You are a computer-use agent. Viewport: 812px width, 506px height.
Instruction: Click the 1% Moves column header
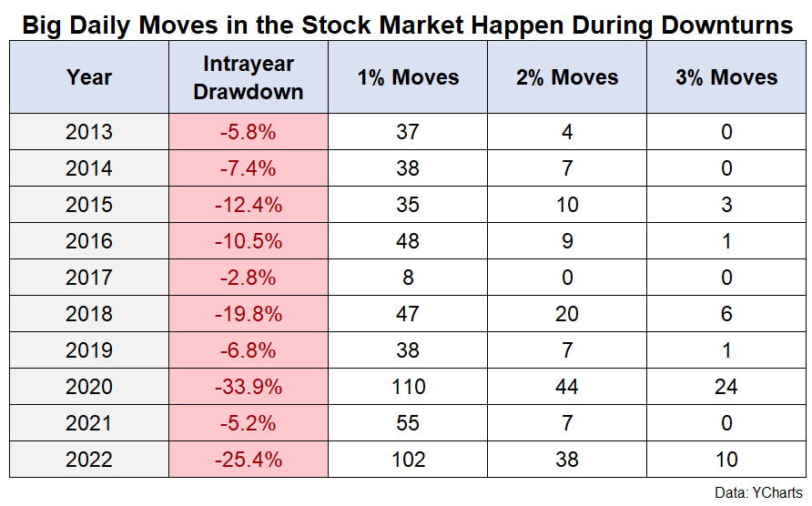(x=408, y=77)
